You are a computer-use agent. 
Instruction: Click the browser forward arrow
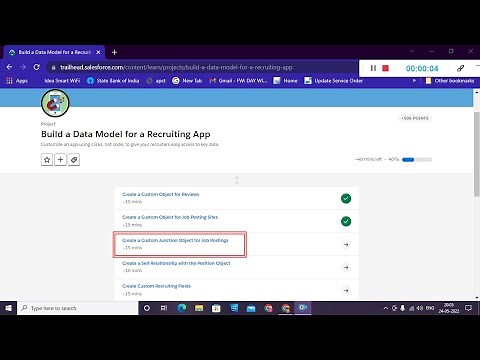pyautogui.click(x=23, y=67)
